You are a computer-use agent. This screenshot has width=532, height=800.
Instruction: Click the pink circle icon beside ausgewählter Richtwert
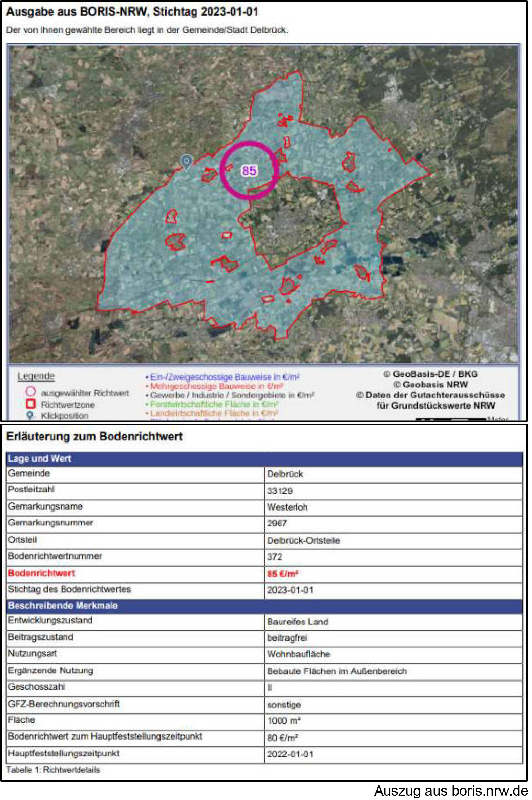[30, 392]
